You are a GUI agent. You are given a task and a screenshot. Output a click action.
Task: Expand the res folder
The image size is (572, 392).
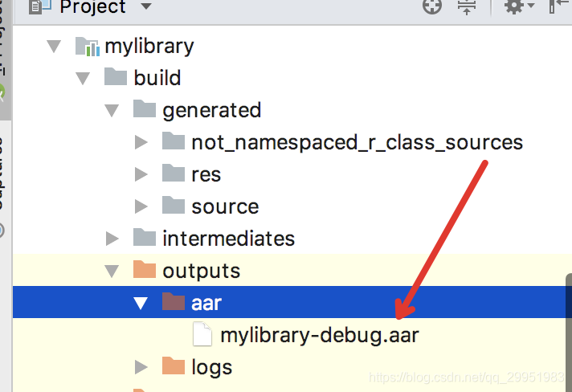(141, 174)
